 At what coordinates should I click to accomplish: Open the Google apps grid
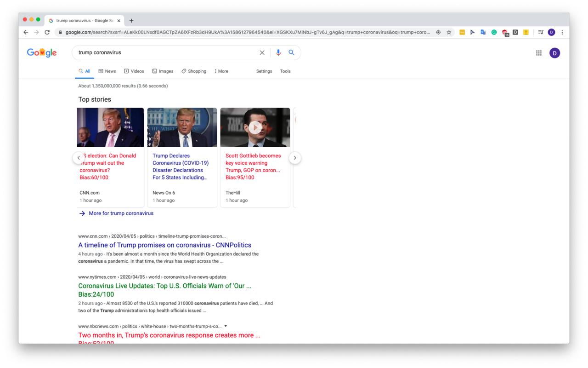pyautogui.click(x=539, y=53)
